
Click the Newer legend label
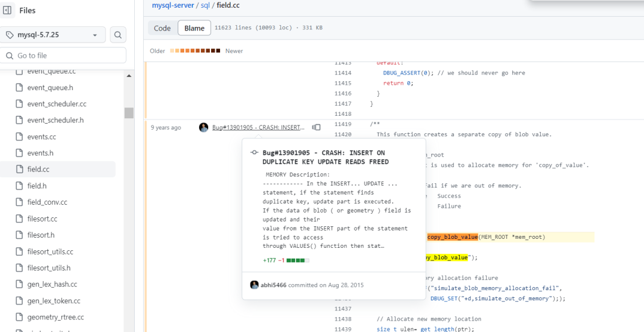coord(234,51)
